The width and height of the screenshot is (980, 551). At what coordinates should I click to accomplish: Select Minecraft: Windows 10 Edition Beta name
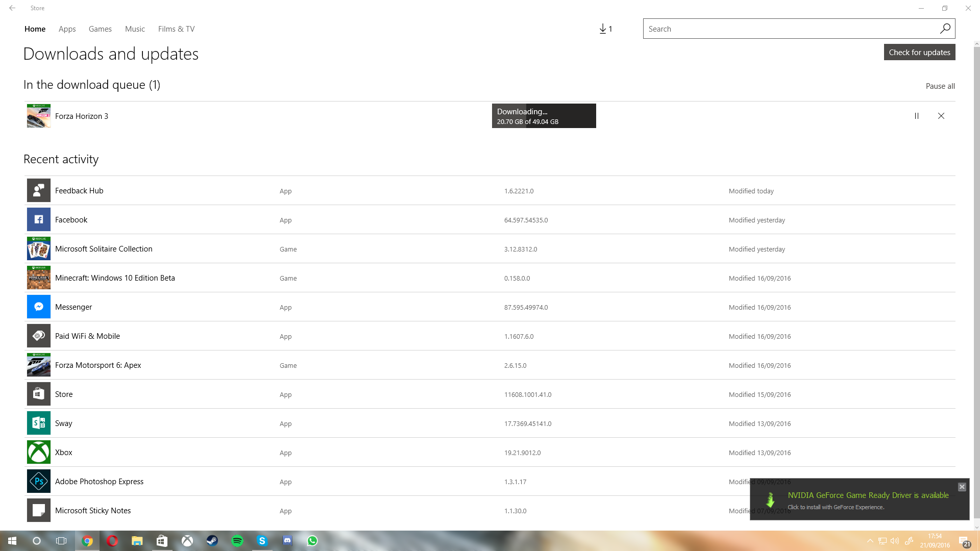(x=115, y=278)
